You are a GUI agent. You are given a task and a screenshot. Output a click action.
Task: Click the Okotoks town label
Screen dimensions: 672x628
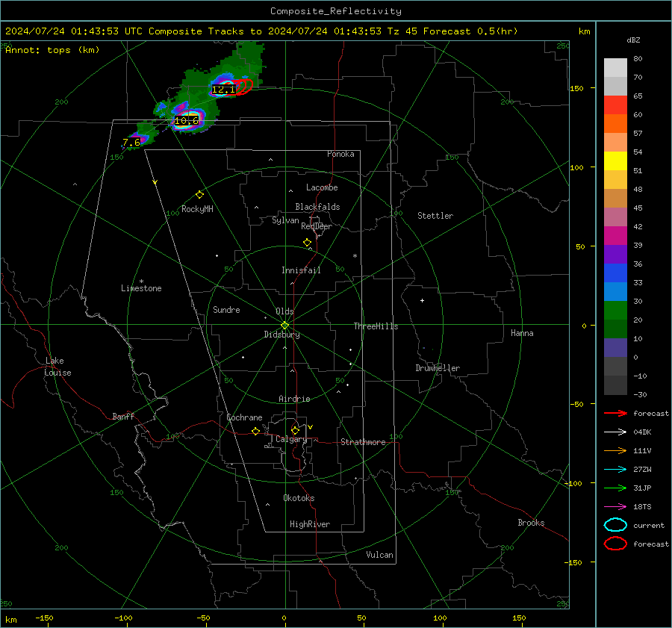[299, 498]
